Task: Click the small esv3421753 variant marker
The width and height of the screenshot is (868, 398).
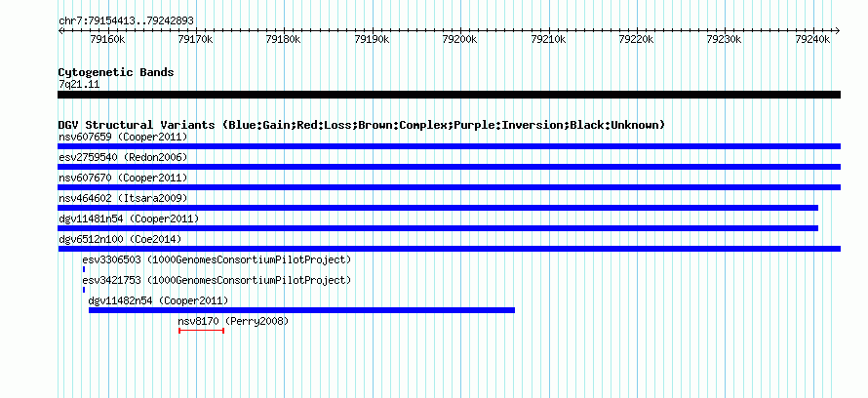Action: click(x=84, y=290)
